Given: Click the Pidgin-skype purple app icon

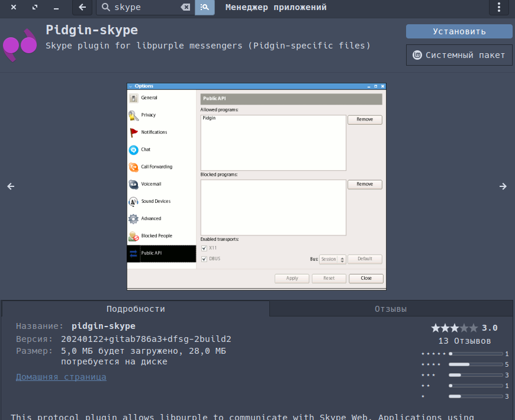Looking at the screenshot, I should [x=20, y=46].
